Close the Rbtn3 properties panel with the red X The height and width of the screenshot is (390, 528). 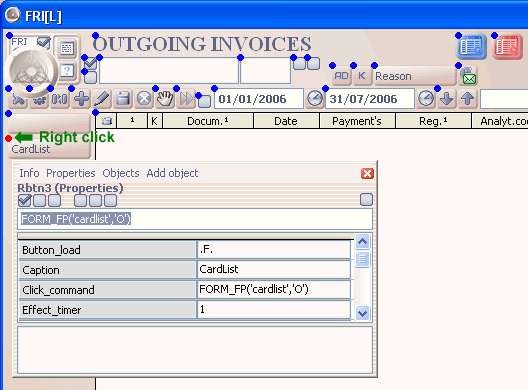pyautogui.click(x=367, y=173)
